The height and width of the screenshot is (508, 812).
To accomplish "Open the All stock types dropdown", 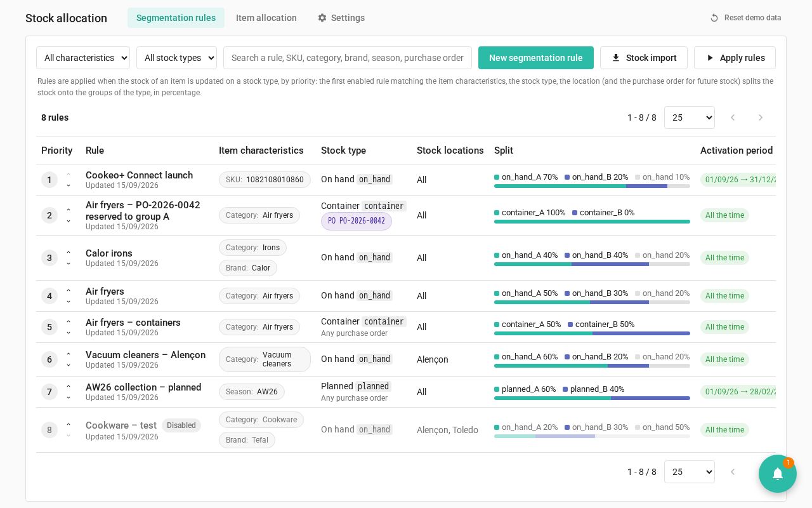I will coord(176,58).
